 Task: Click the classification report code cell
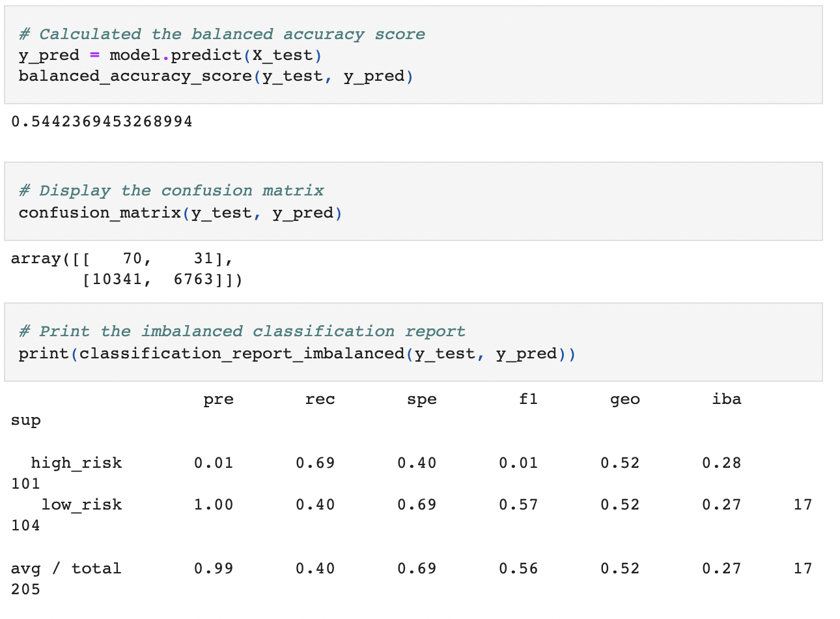point(417,342)
